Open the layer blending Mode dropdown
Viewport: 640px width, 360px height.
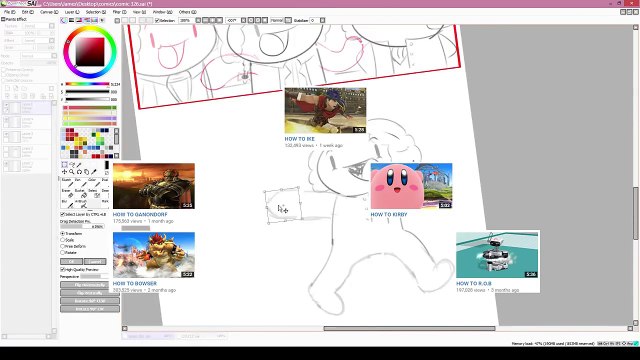tap(39, 56)
